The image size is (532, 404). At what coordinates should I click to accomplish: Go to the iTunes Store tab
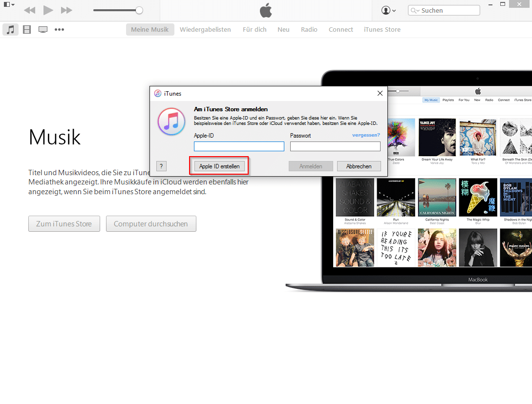(382, 29)
